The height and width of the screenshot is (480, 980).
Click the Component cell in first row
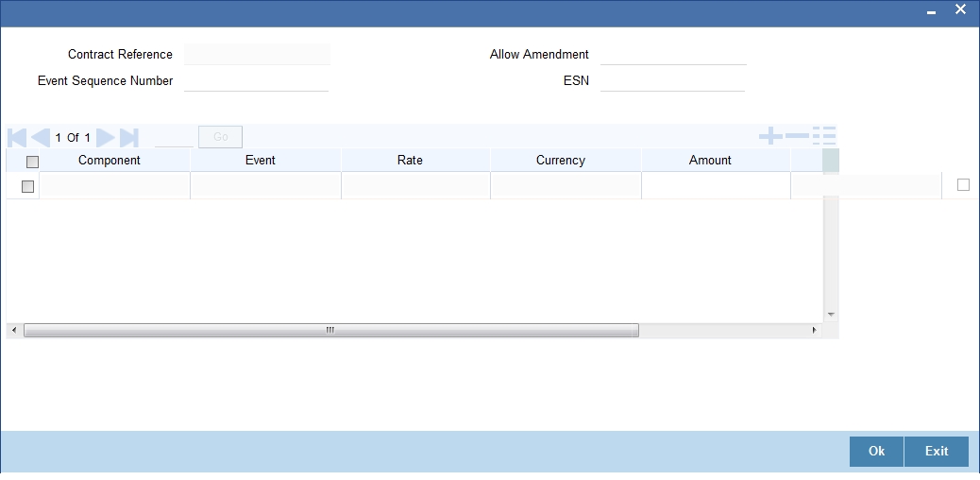coord(114,186)
